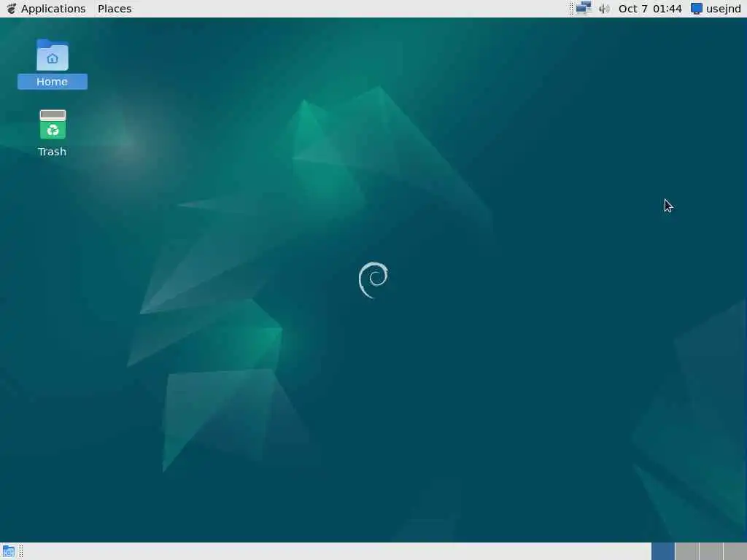
Task: Open the Applications menu
Action: [x=46, y=9]
